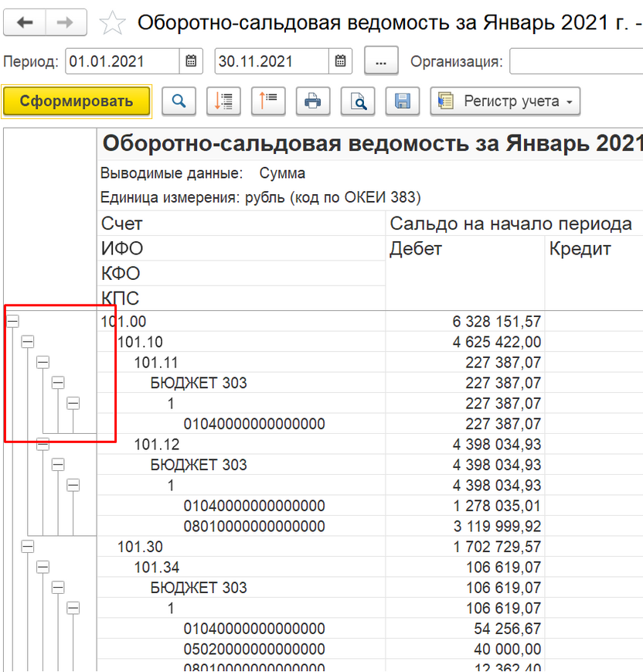Print the report with printer icon
Image resolution: width=643 pixels, height=672 pixels.
(x=313, y=101)
